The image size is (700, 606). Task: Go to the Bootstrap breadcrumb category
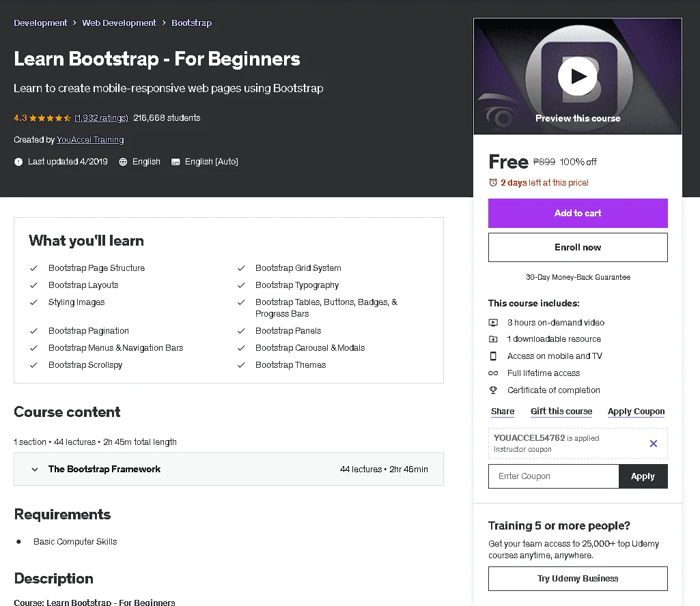(191, 23)
